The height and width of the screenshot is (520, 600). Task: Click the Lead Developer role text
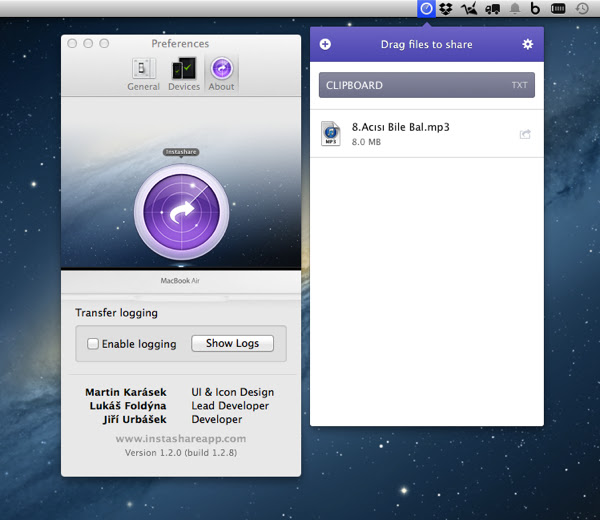pyautogui.click(x=230, y=406)
